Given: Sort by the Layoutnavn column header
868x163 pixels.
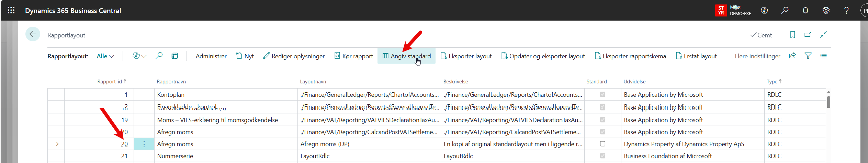Looking at the screenshot, I should point(313,82).
